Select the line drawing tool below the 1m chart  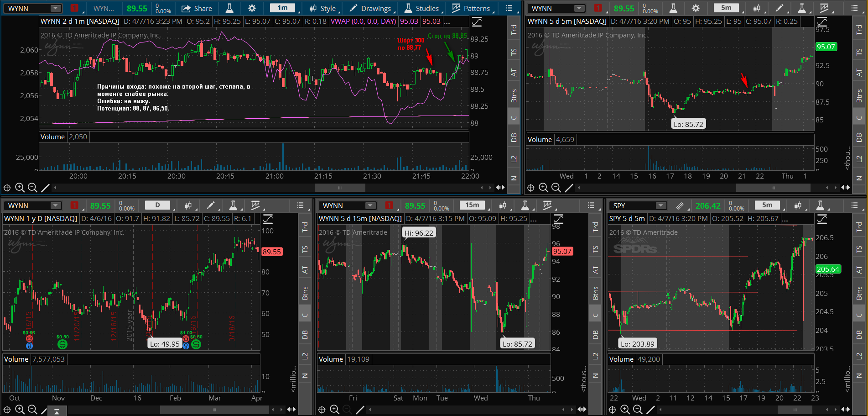click(x=45, y=188)
